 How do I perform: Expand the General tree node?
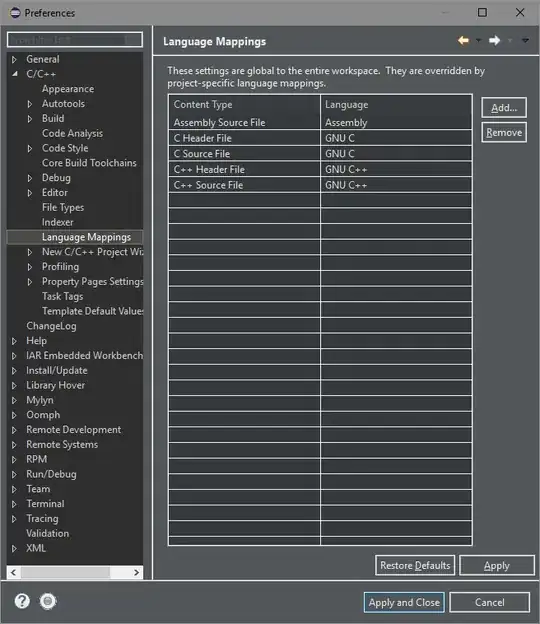[x=14, y=60]
